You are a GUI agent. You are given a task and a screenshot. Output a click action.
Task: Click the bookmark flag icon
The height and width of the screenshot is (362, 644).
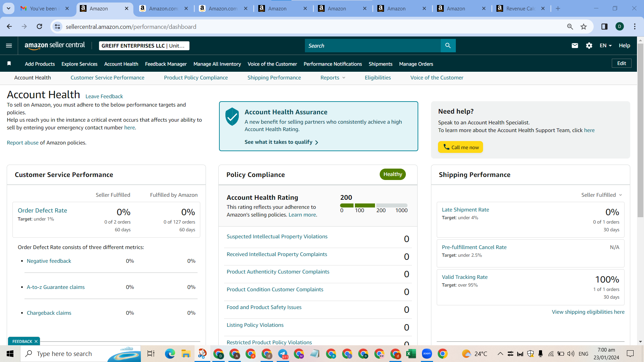(9, 64)
